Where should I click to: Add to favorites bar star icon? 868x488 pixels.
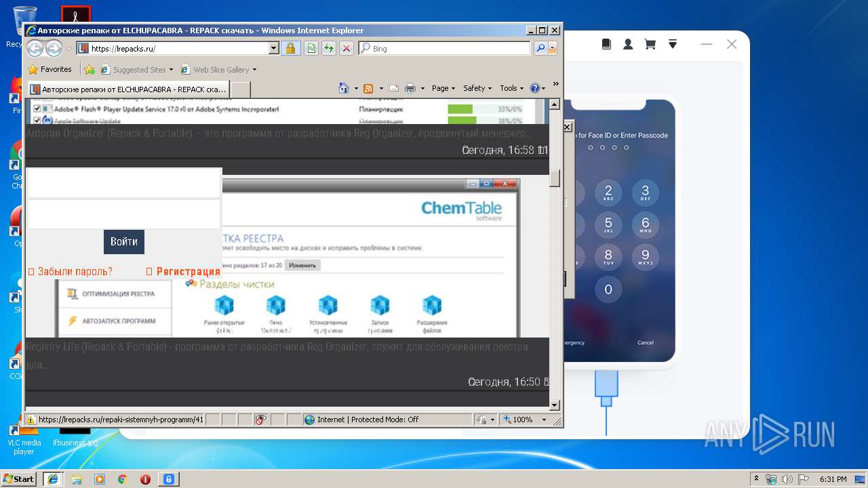pyautogui.click(x=89, y=69)
